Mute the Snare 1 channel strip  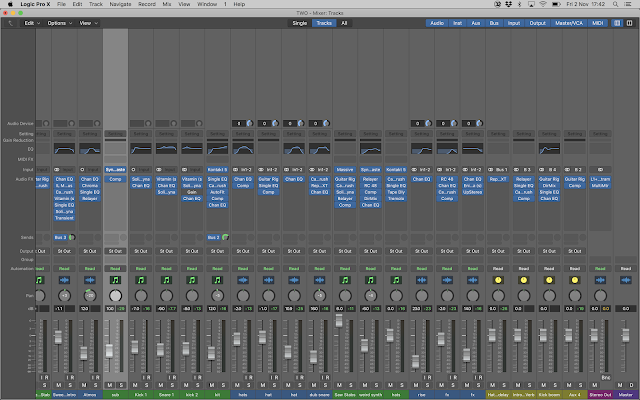click(x=161, y=385)
